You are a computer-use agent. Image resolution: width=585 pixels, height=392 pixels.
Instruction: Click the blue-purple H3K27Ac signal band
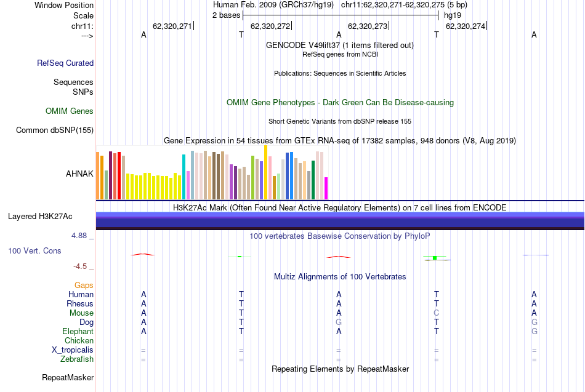pyautogui.click(x=340, y=222)
